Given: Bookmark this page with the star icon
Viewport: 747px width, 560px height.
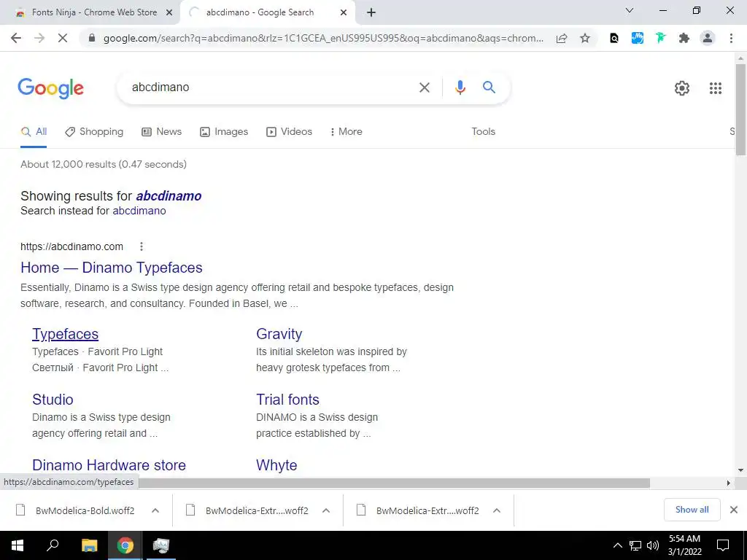Looking at the screenshot, I should point(585,38).
